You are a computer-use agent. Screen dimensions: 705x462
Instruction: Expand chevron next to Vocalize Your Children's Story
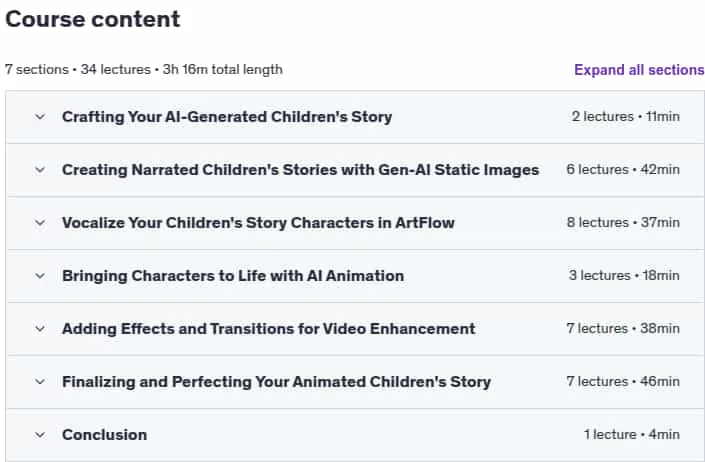pyautogui.click(x=40, y=223)
